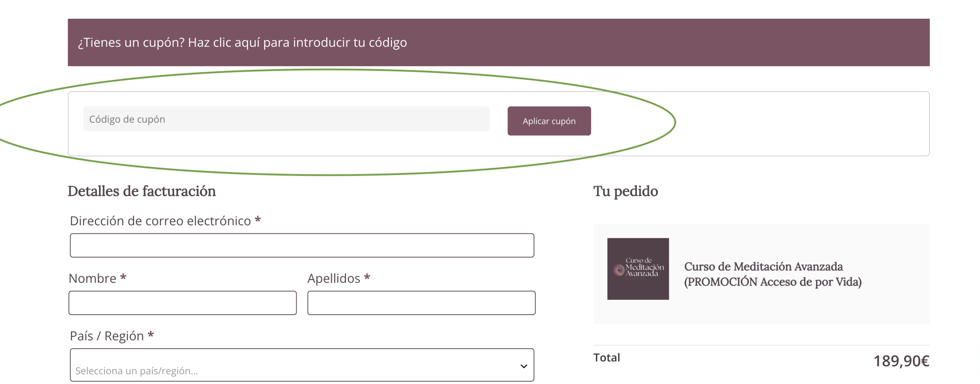Click the Curso de Meditación Avanzada thumbnail
This screenshot has height=384, width=980.
[637, 269]
